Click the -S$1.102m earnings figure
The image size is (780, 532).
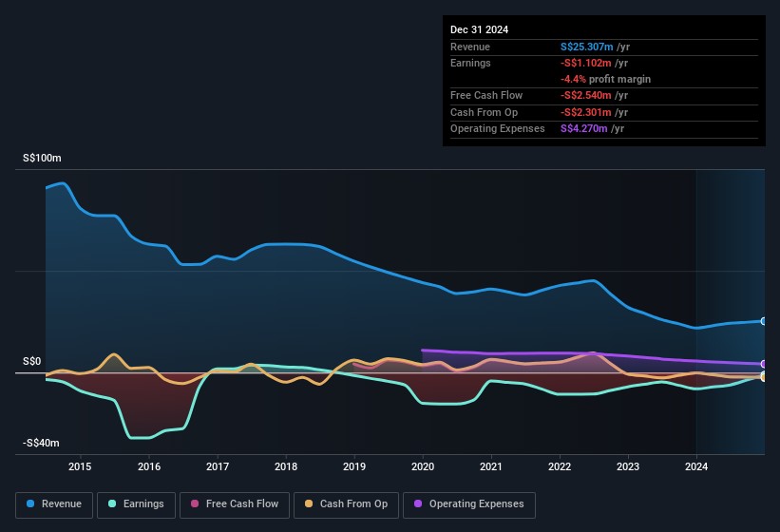tap(587, 63)
